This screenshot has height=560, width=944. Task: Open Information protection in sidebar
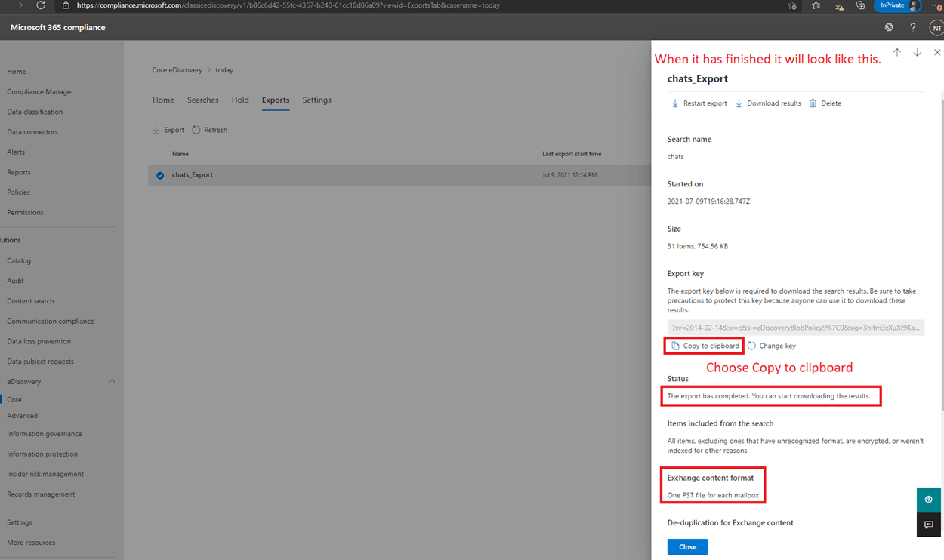pyautogui.click(x=42, y=454)
